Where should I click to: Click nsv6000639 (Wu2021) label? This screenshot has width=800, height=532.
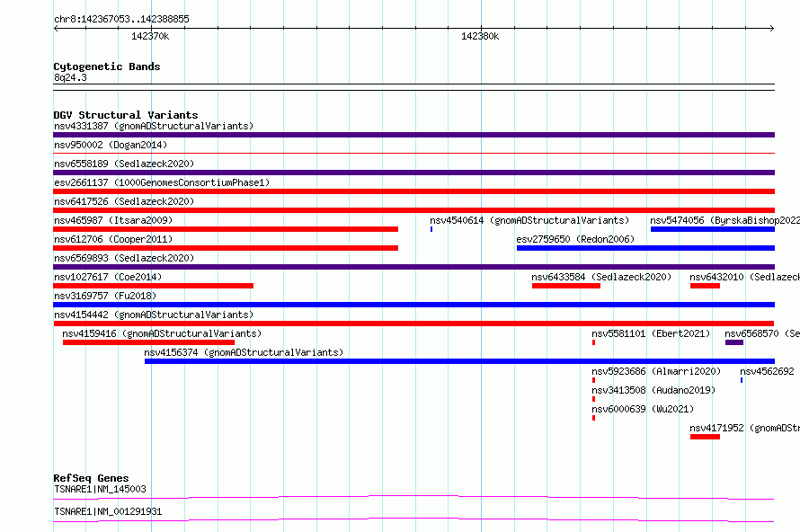643,409
